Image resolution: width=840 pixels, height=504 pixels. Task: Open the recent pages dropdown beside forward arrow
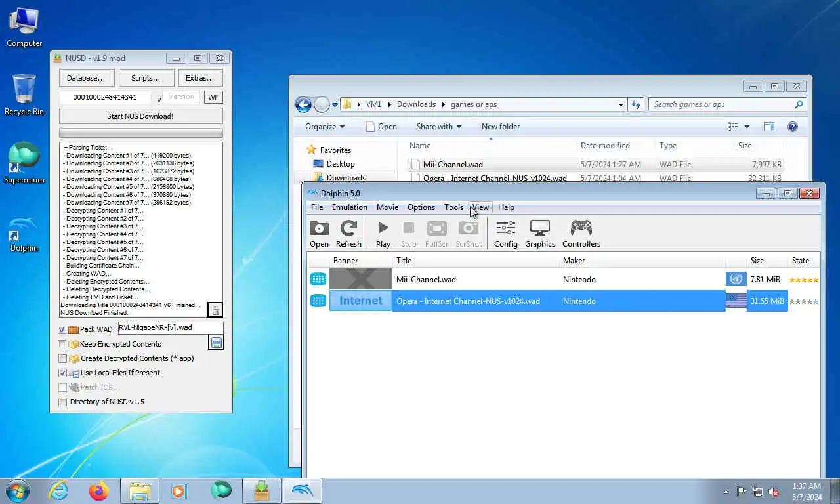click(335, 104)
